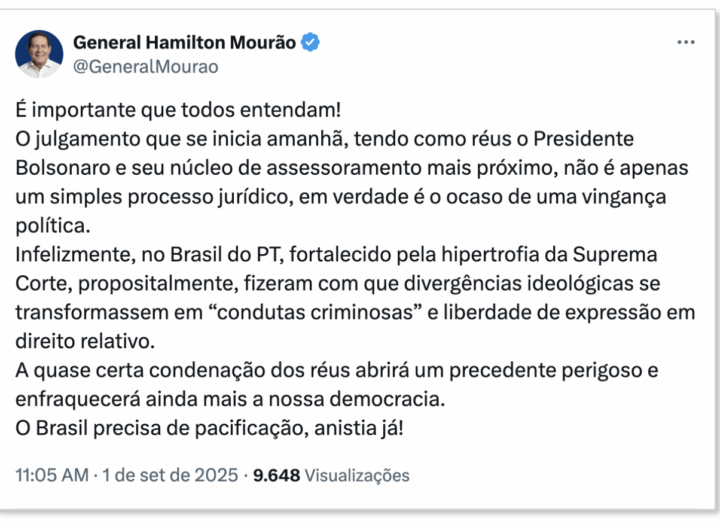
Task: Click the Visualizações label
Action: pos(357,475)
